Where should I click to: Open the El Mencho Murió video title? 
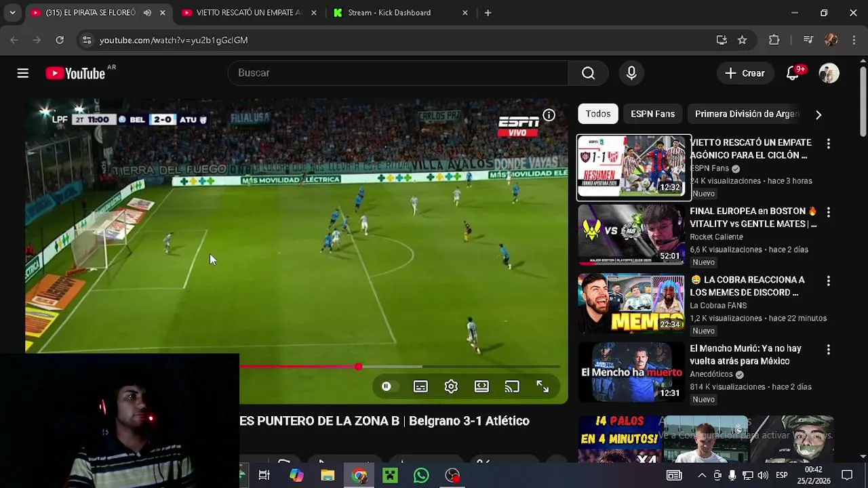pos(745,354)
